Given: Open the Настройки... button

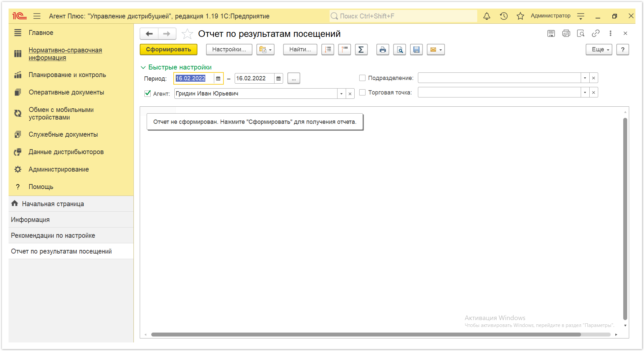Looking at the screenshot, I should [229, 49].
